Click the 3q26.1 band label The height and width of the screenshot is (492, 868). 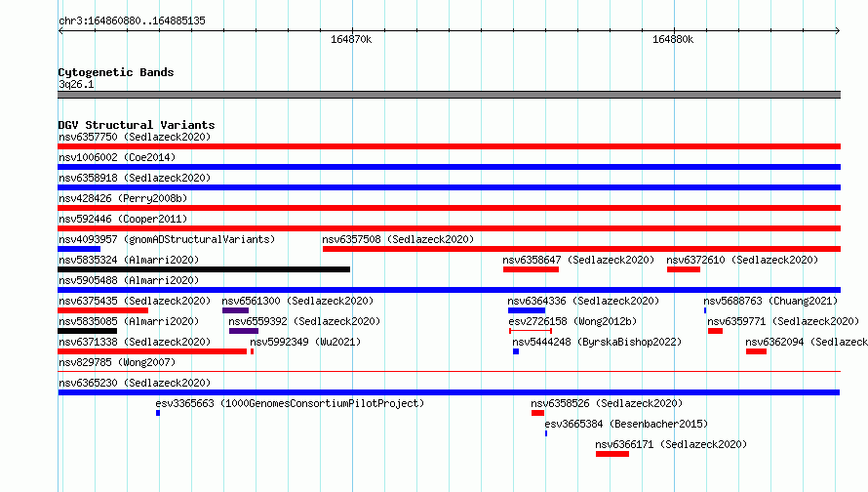76,84
